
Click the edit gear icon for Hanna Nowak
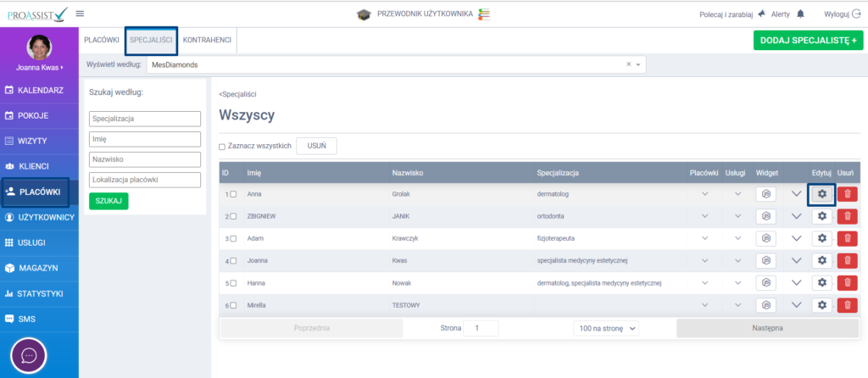coord(821,282)
